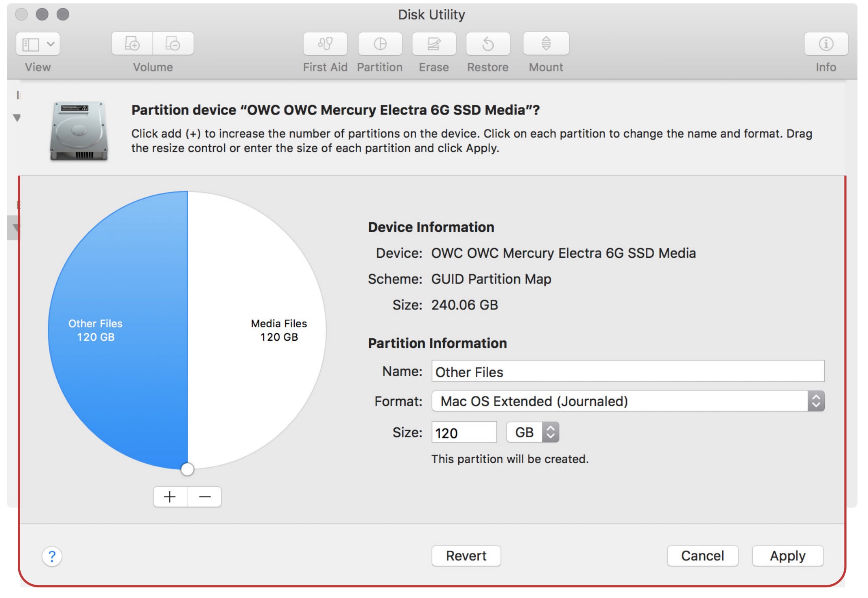The image size is (868, 598).
Task: Remove the partition with minus button
Action: tap(205, 496)
